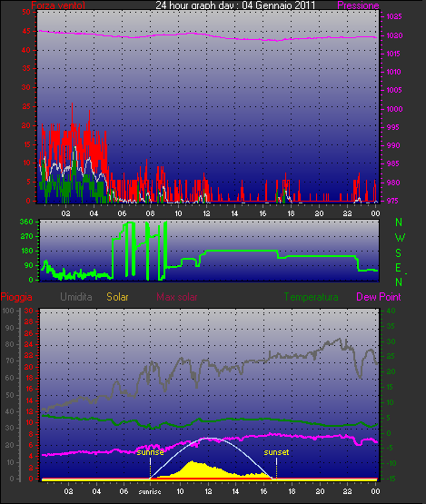Select the Pioggia legend label
Viewport: 426px width, 504px height.
click(x=16, y=297)
